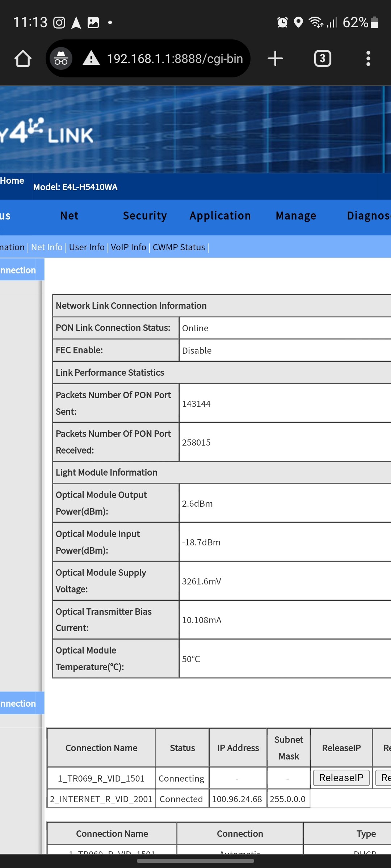Screen dimensions: 391x868
Task: Switch to the User Info sub-tab
Action: click(x=87, y=247)
